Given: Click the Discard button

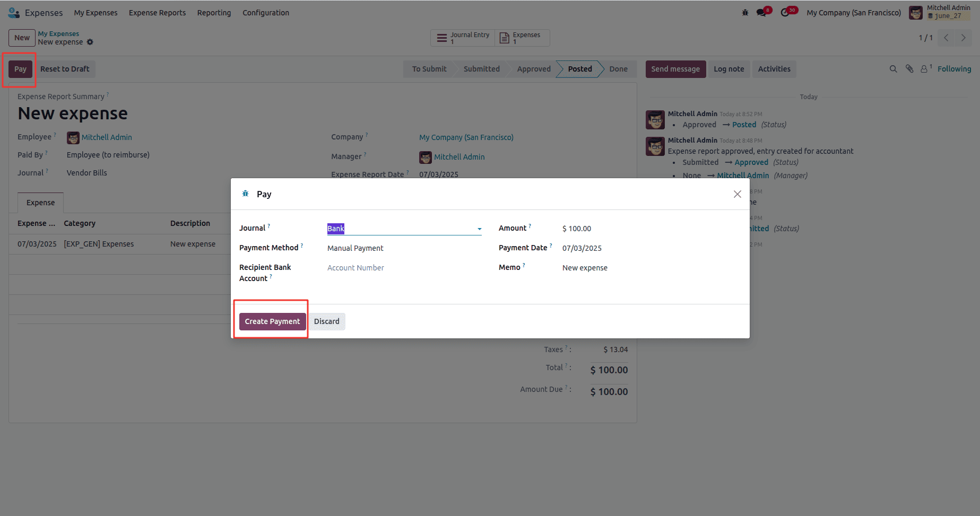Looking at the screenshot, I should [326, 321].
